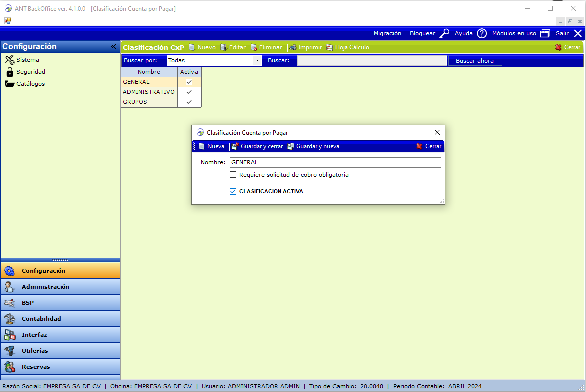The image size is (586, 392).
Task: Click Guardar y nueva in the dialog
Action: [x=313, y=146]
